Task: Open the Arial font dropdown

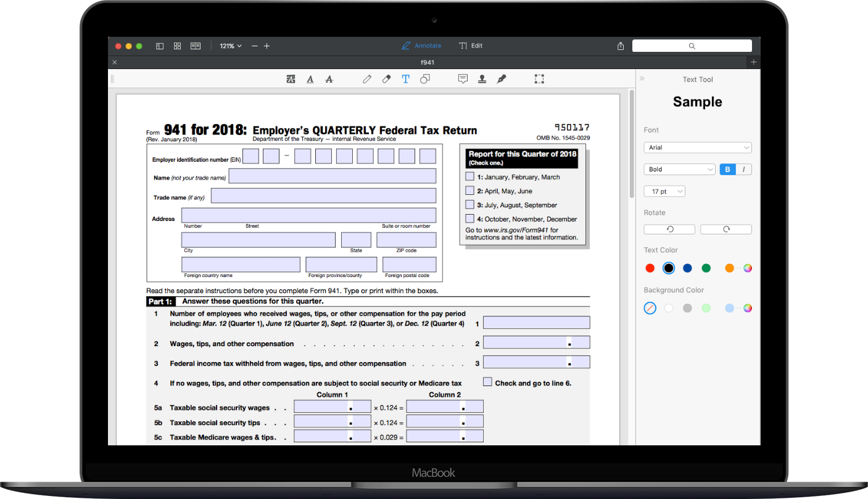Action: click(x=698, y=147)
